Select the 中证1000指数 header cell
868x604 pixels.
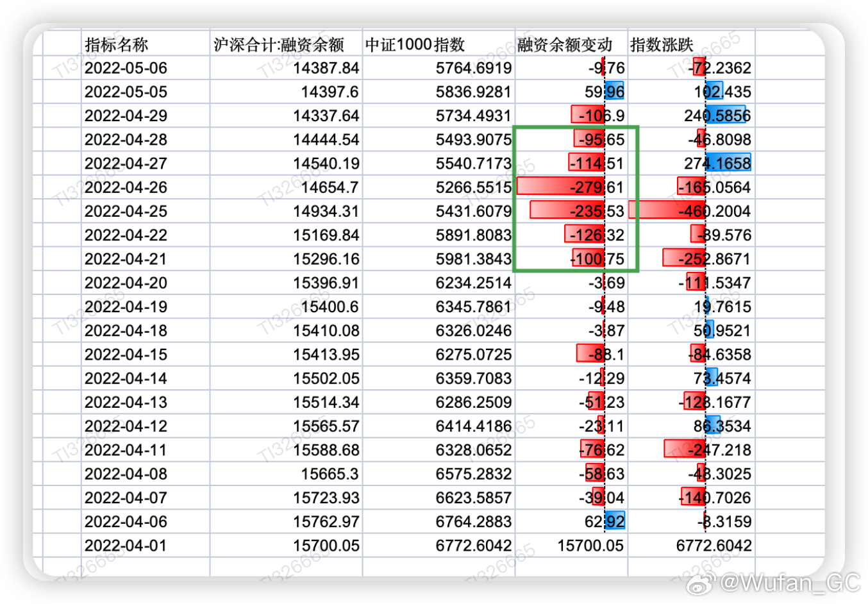click(x=438, y=44)
